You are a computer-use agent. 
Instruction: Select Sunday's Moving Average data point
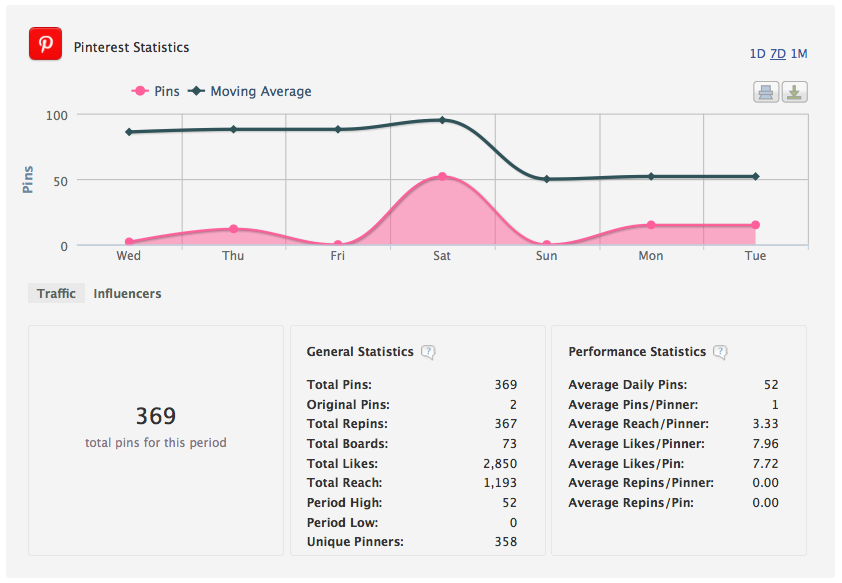tap(546, 179)
